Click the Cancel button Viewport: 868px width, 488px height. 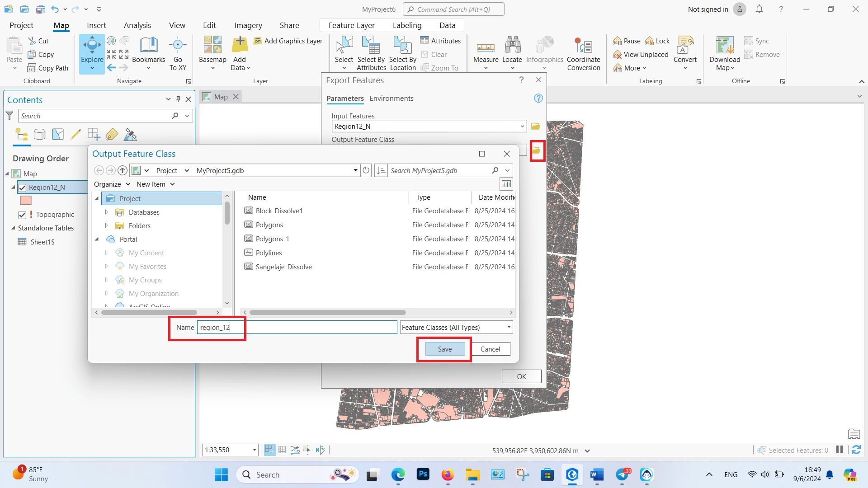coord(490,348)
